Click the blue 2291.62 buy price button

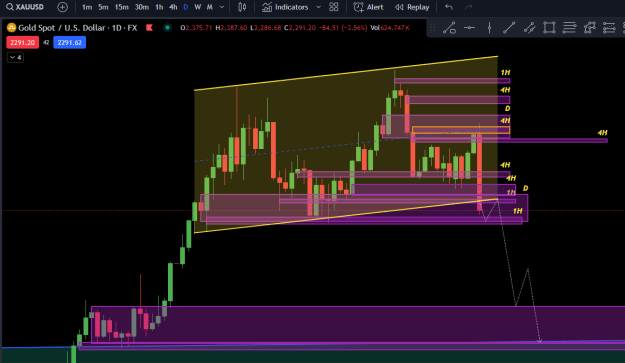(69, 42)
